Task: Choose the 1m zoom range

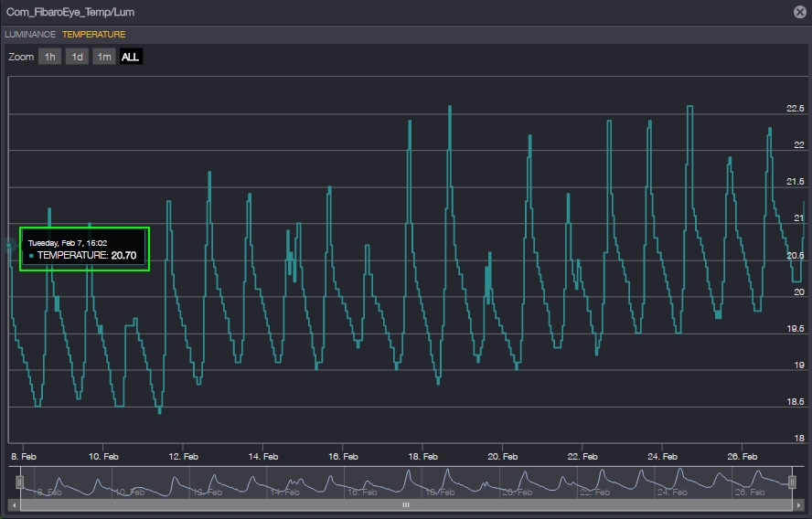Action: [104, 57]
